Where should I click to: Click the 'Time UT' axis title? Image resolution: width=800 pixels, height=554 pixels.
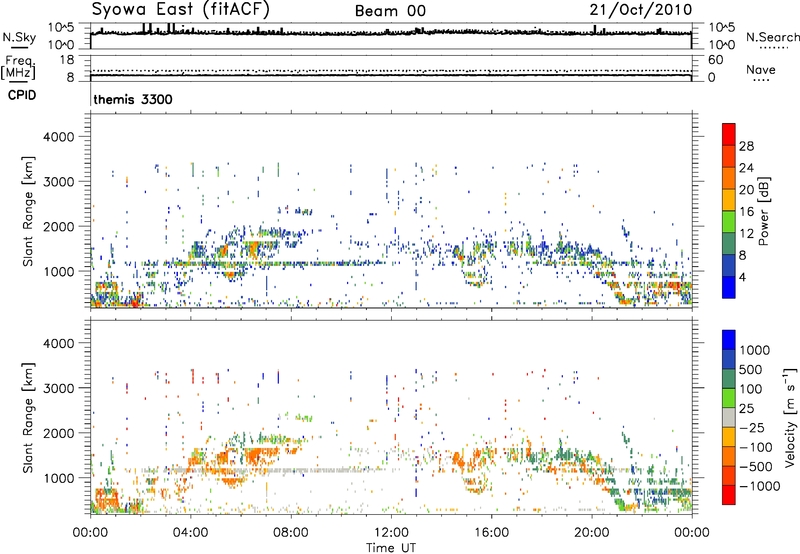coord(391,547)
